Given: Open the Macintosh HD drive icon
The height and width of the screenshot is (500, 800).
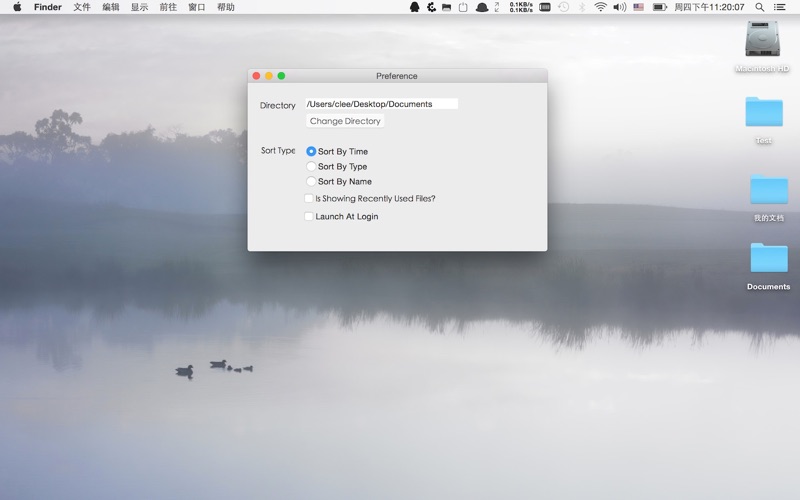Looking at the screenshot, I should tap(764, 40).
